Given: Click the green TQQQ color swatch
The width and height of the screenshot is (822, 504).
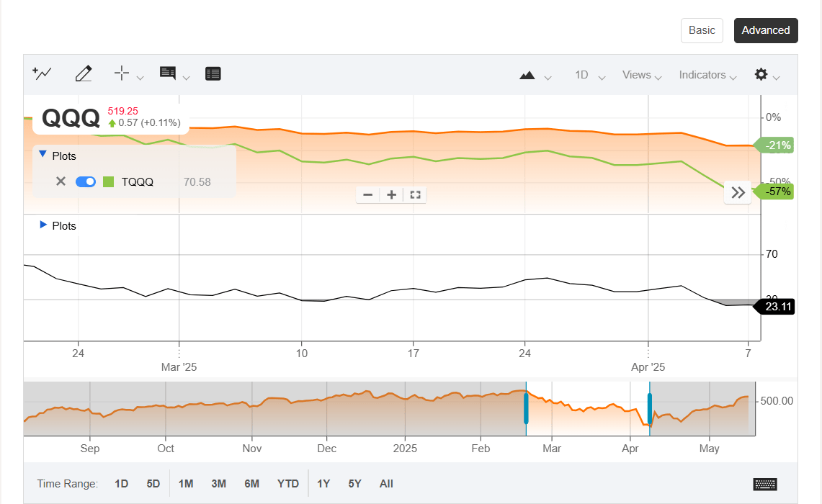Looking at the screenshot, I should pyautogui.click(x=109, y=181).
